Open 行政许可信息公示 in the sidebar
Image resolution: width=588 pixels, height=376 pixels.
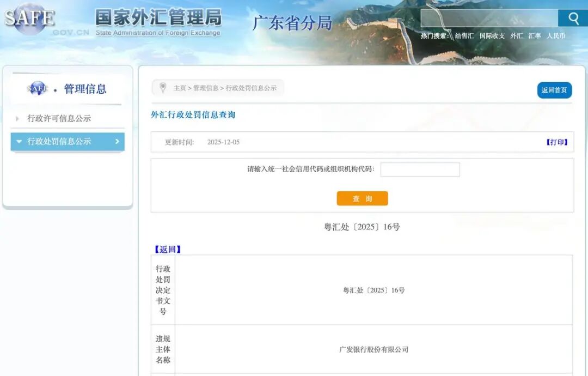pyautogui.click(x=59, y=118)
